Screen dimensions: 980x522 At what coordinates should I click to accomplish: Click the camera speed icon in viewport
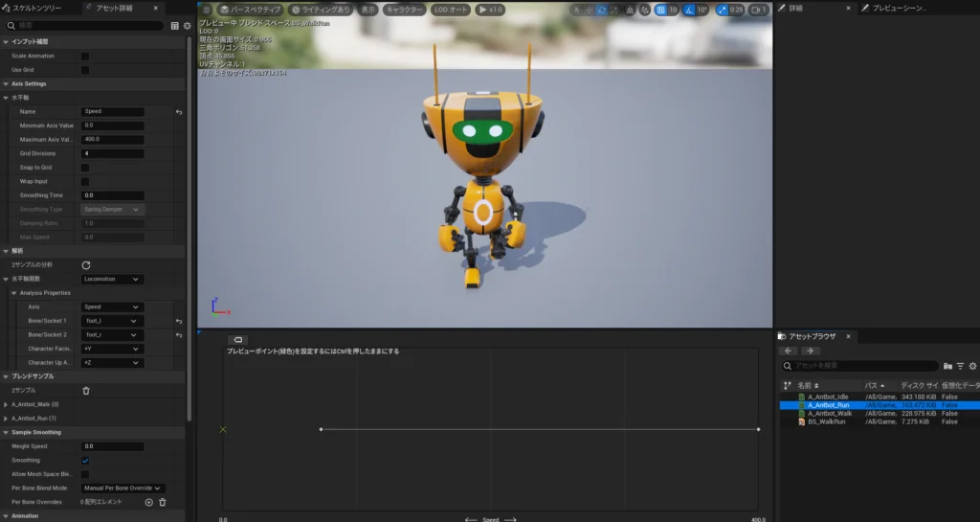[757, 10]
